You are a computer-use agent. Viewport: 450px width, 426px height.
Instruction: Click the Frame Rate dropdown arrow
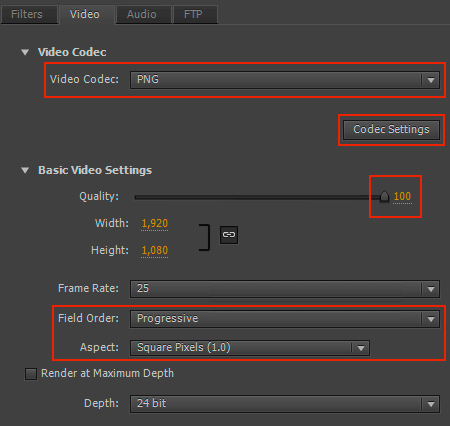point(431,289)
